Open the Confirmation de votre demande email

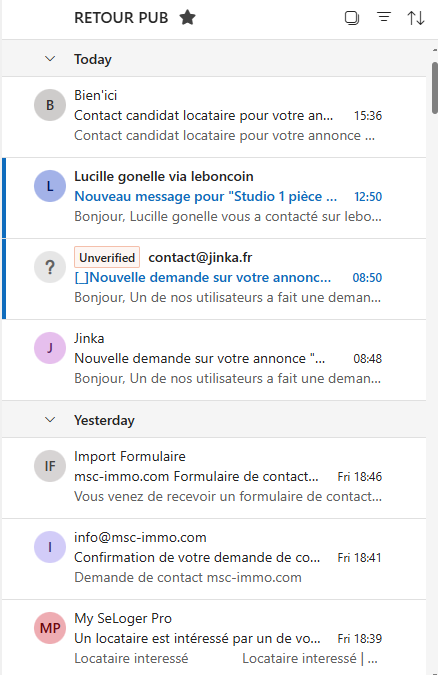(x=214, y=559)
